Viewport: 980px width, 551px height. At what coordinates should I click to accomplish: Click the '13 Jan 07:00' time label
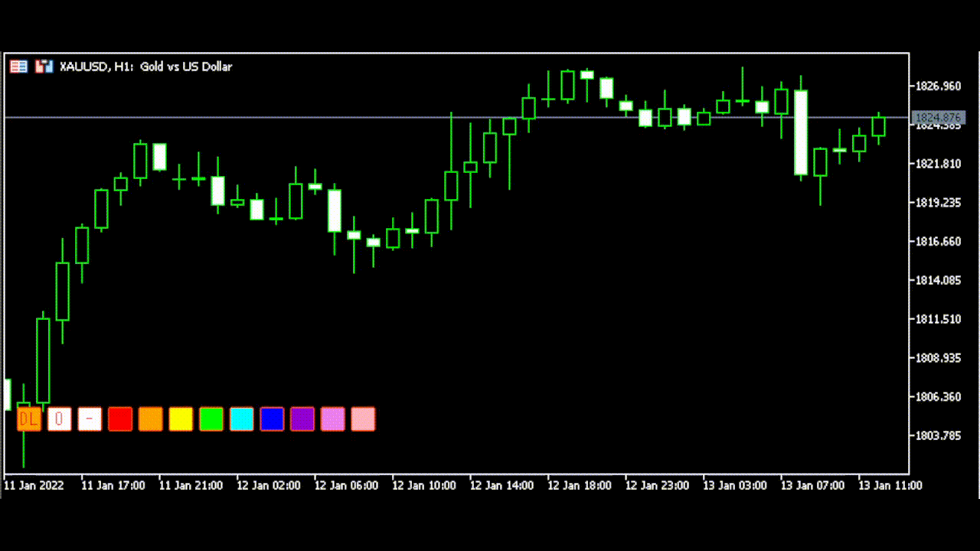click(812, 485)
